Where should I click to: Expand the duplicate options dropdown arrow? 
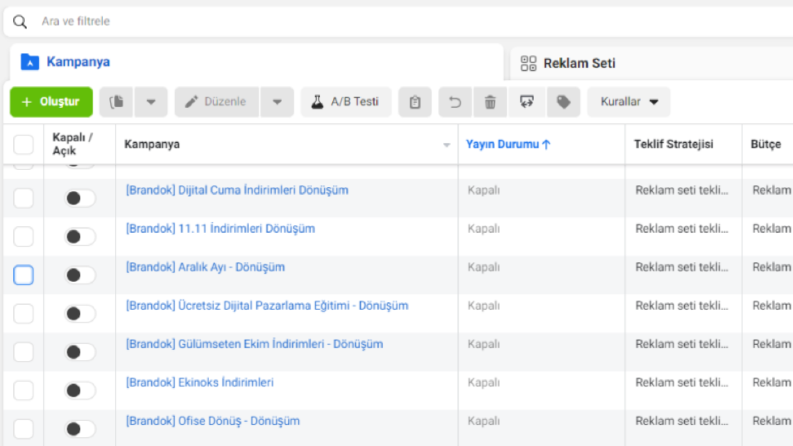tap(151, 102)
